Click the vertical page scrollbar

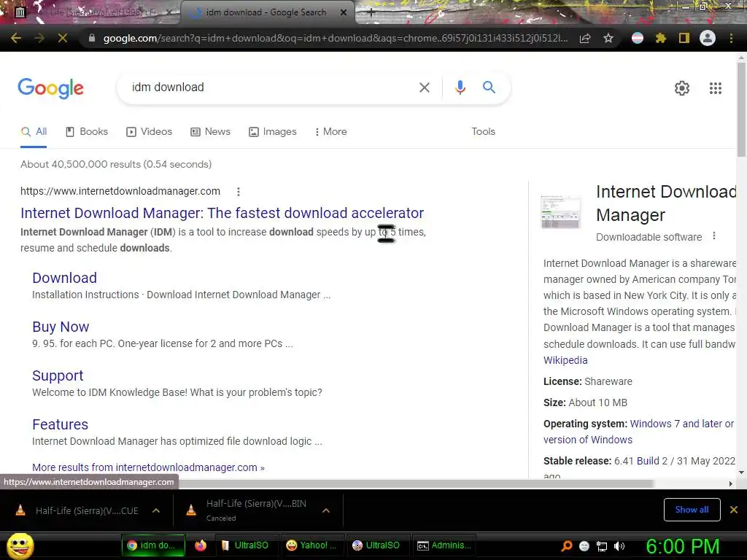click(x=741, y=109)
